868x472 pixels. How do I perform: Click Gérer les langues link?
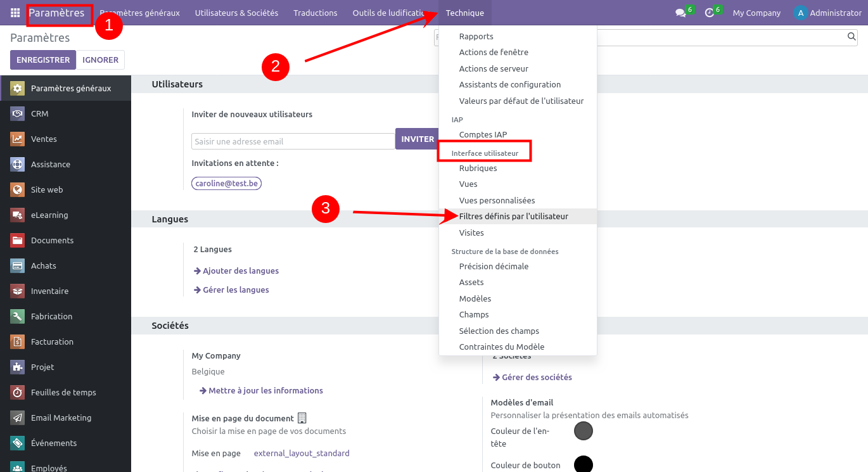[x=231, y=290]
